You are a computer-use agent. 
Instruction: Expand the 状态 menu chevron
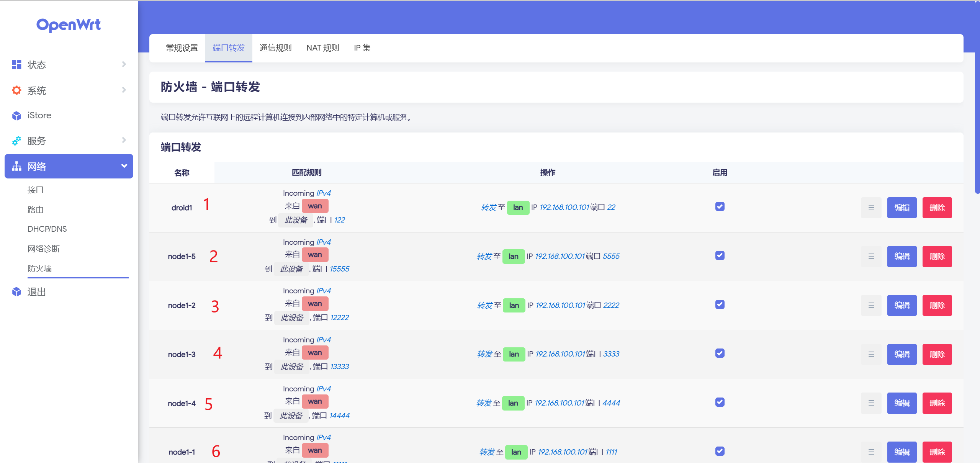pos(124,64)
